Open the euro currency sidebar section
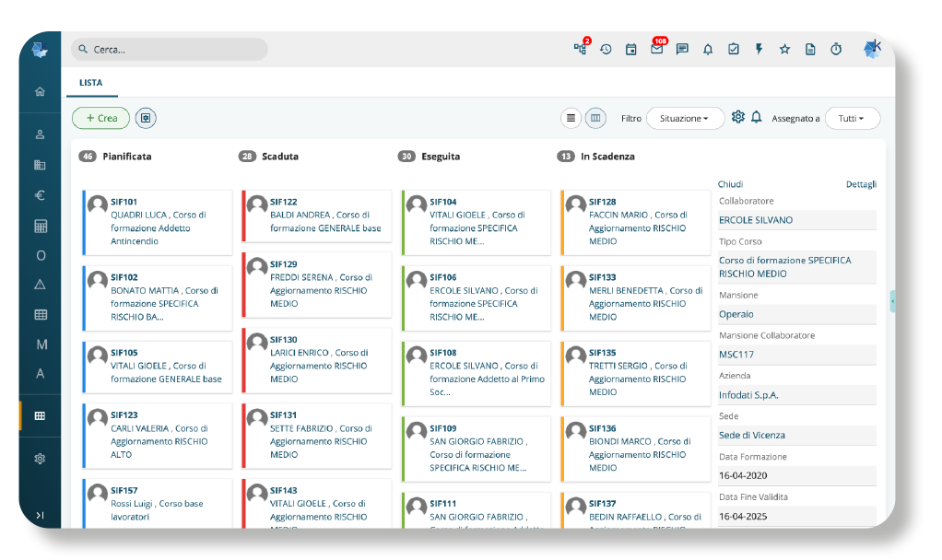This screenshot has width=942, height=560. (x=40, y=195)
